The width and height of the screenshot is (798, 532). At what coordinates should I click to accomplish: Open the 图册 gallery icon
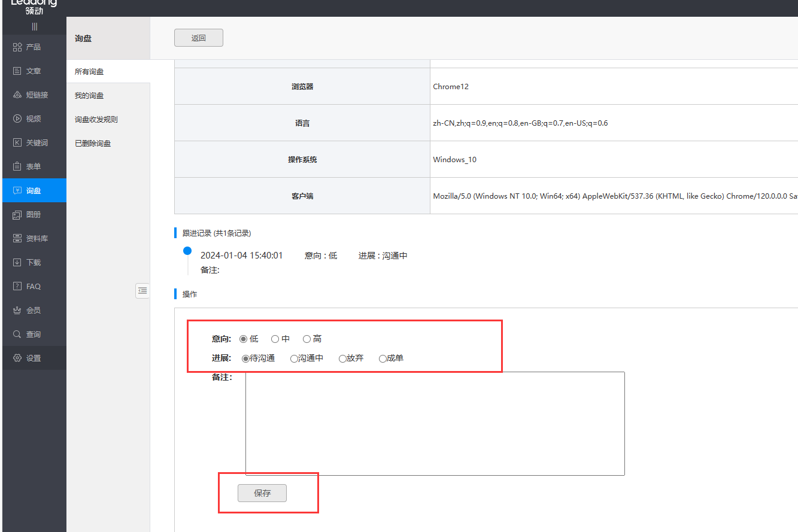pyautogui.click(x=17, y=215)
